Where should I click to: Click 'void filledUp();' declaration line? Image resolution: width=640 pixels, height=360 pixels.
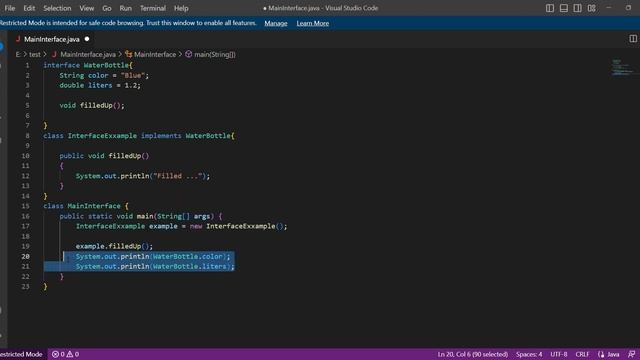point(92,105)
